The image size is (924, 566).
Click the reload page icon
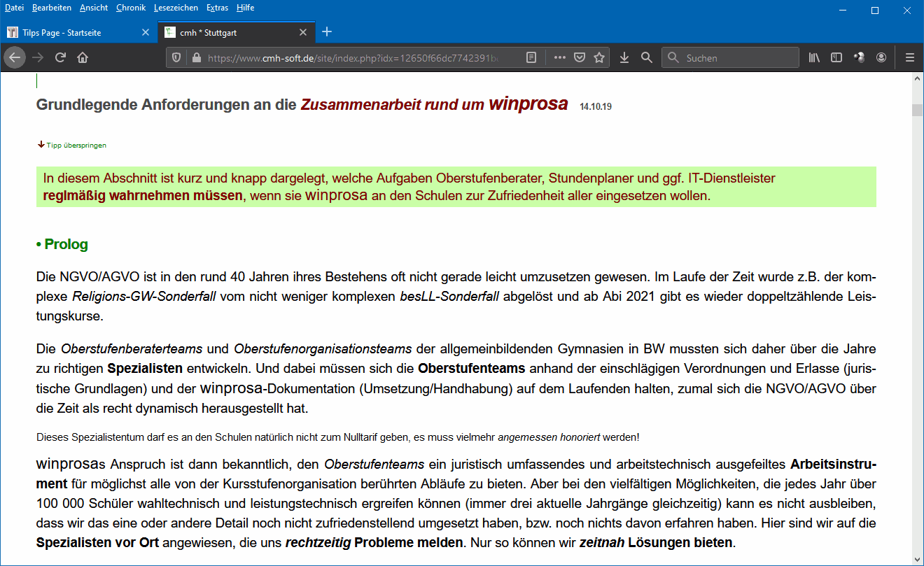[60, 57]
